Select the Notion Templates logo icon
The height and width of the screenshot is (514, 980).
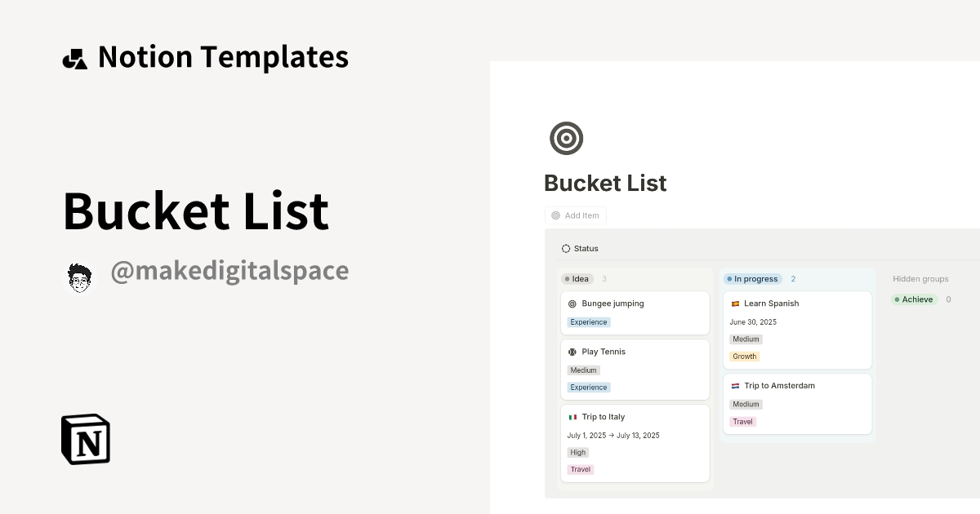click(x=75, y=56)
